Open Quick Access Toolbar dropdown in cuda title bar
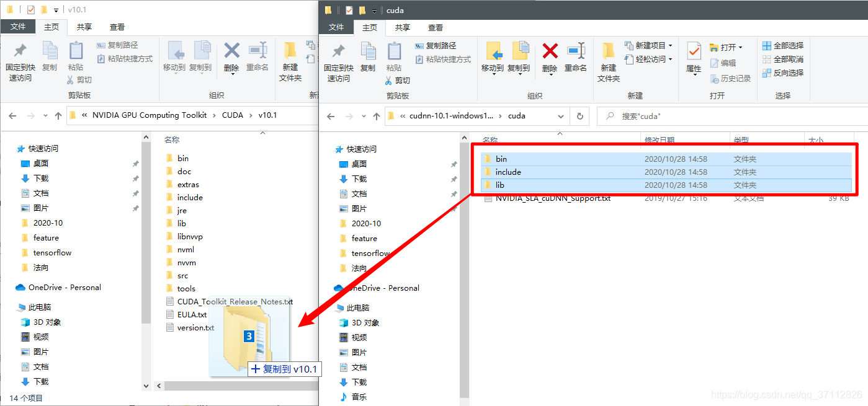 [375, 11]
